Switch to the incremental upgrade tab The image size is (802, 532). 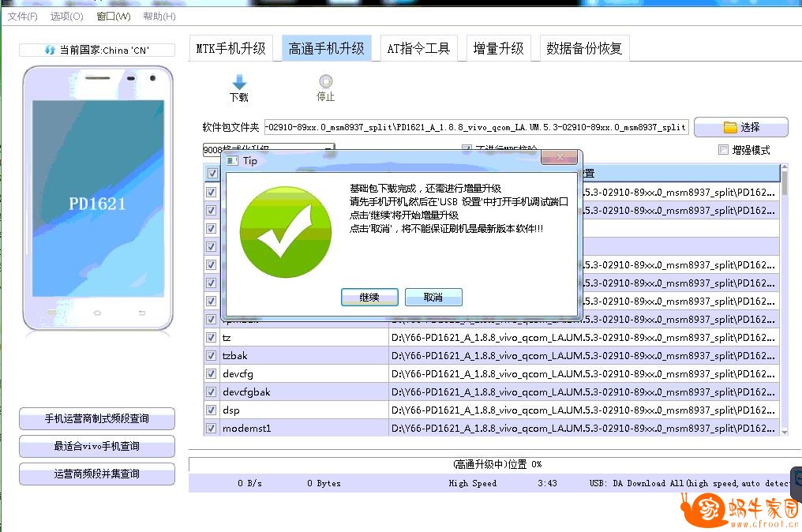click(x=499, y=49)
